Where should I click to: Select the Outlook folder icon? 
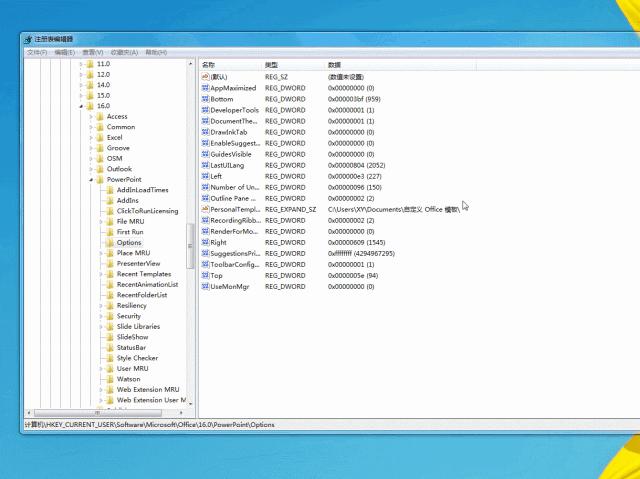[x=100, y=169]
